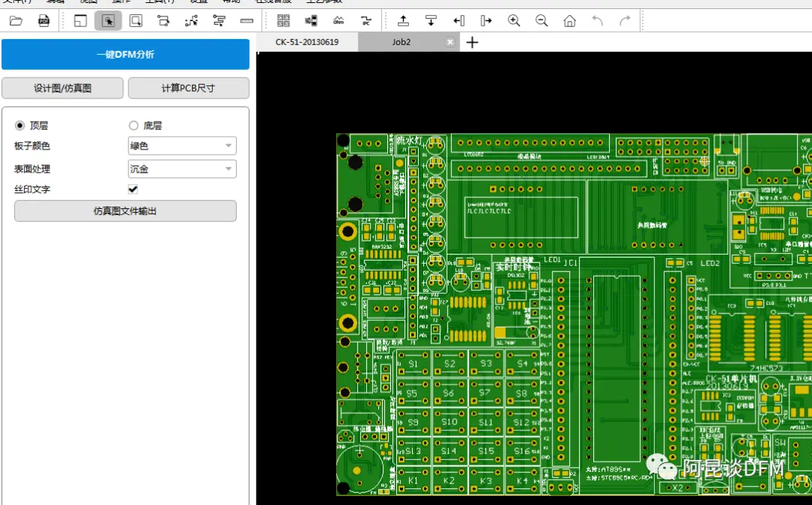812x505 pixels.
Task: Activate the net trace selection tool
Action: 164,21
